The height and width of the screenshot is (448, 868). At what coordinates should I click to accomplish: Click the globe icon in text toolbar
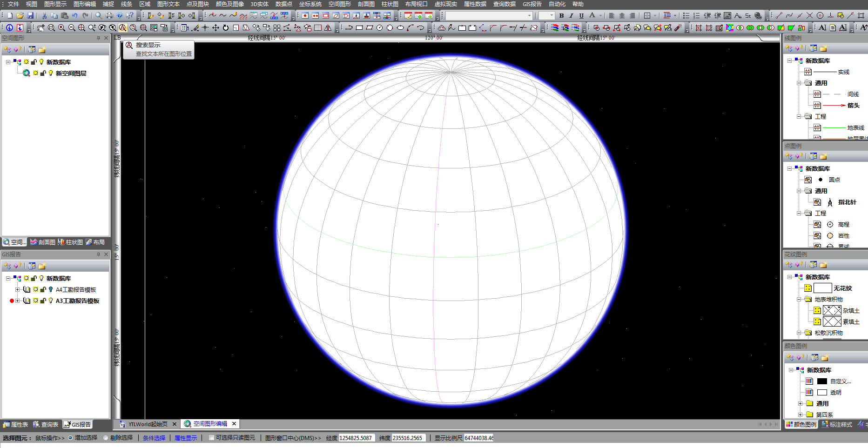click(x=758, y=15)
